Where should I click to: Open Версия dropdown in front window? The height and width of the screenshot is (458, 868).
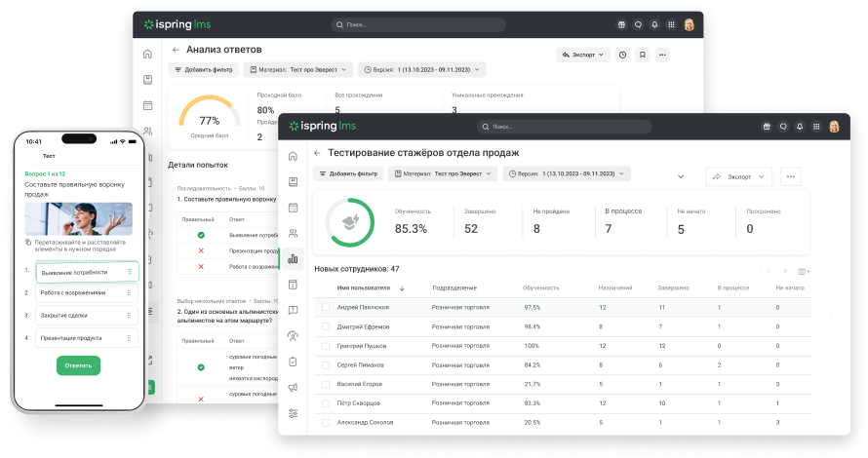[x=567, y=173]
